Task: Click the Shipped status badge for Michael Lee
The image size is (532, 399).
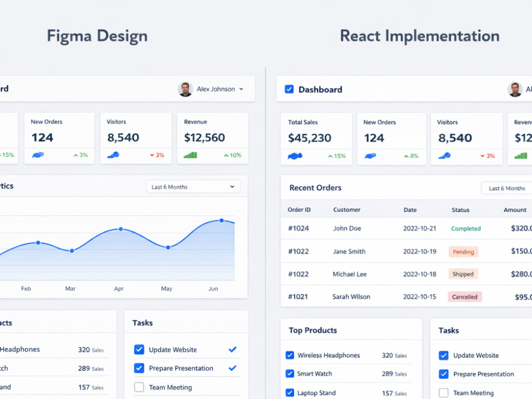Action: tap(463, 274)
